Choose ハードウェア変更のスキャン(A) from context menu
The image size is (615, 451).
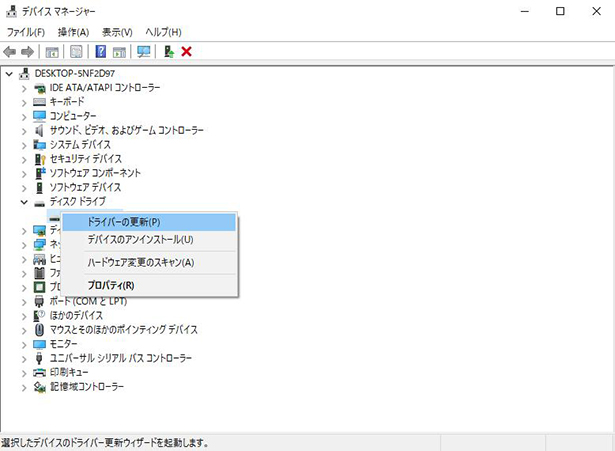coord(149,262)
